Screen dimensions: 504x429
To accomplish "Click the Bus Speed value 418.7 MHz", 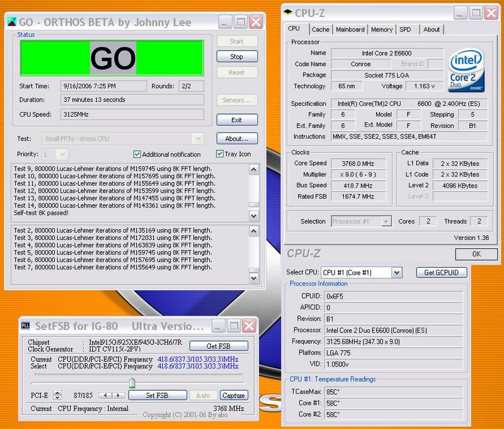I will [x=358, y=185].
